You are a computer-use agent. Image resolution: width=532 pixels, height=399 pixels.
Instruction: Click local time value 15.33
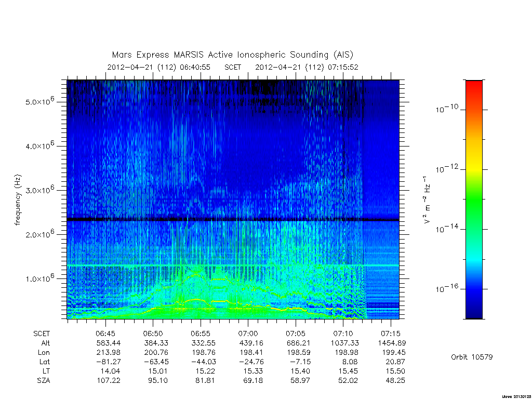point(253,371)
